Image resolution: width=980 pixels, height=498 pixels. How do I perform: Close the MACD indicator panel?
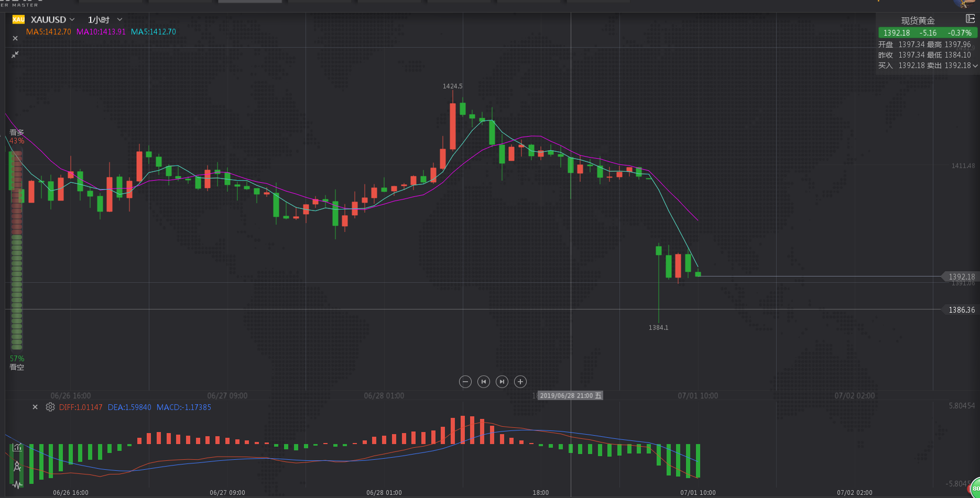click(35, 407)
